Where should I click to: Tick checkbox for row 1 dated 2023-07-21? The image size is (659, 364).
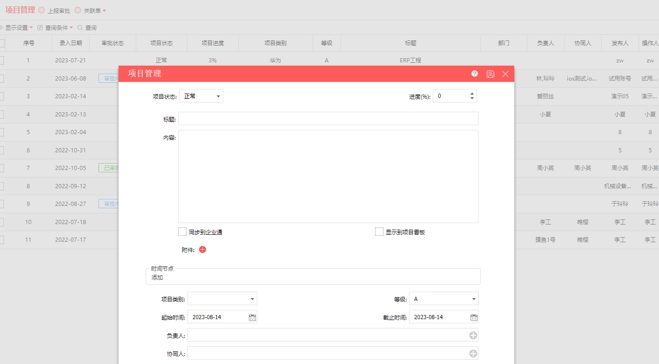point(2,61)
